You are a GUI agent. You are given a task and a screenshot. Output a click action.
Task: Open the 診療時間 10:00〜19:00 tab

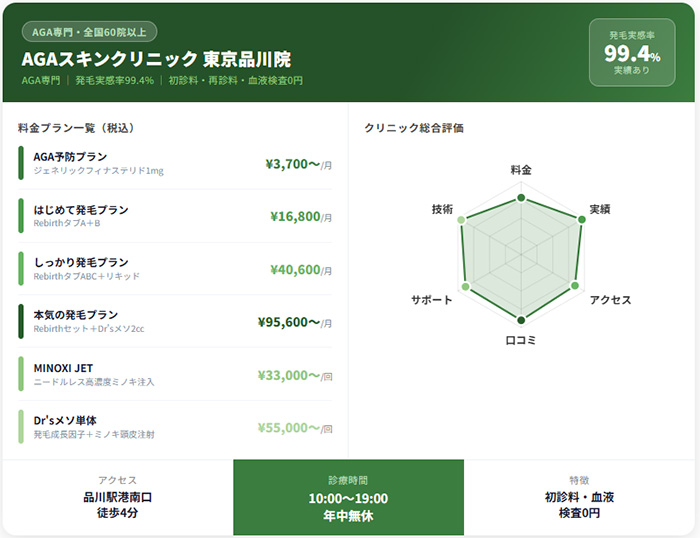pyautogui.click(x=348, y=498)
